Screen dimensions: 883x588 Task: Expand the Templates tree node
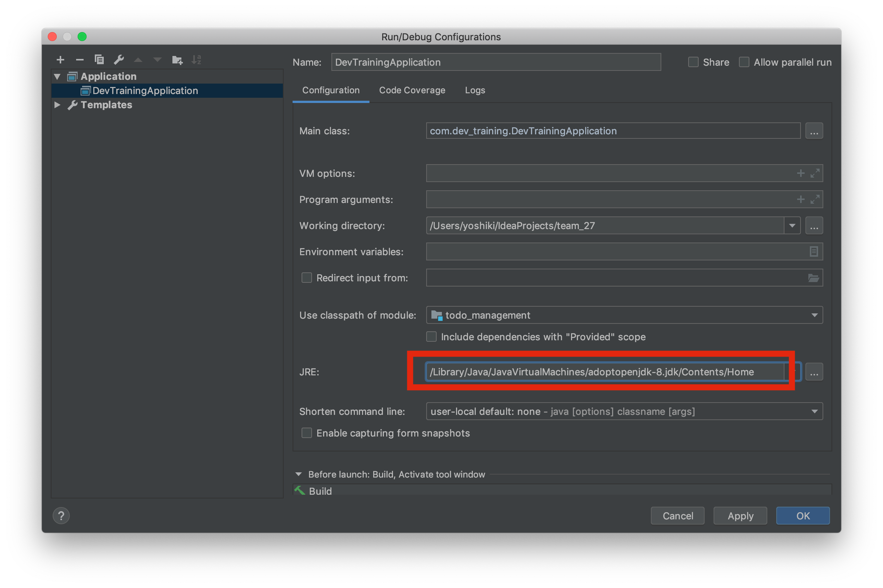[57, 105]
